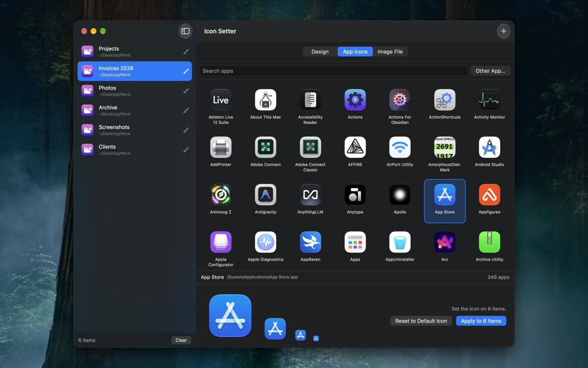Pick the Apollo app icon
588x368 pixels.
(400, 195)
